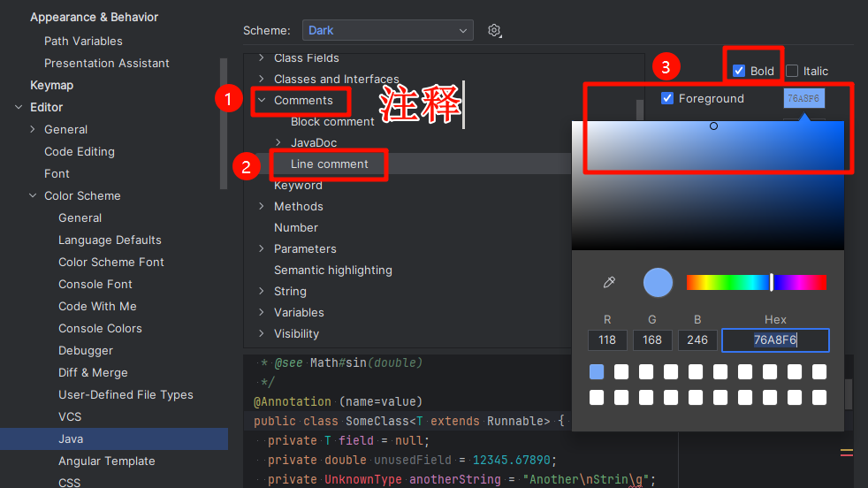The image size is (868, 488).
Task: Click the R value field 118
Action: coord(607,340)
